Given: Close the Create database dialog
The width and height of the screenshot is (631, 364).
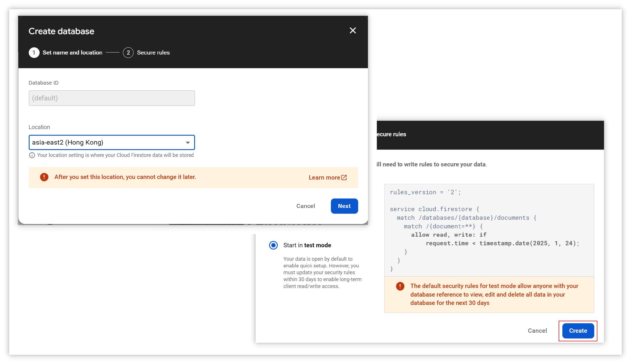Looking at the screenshot, I should (353, 31).
